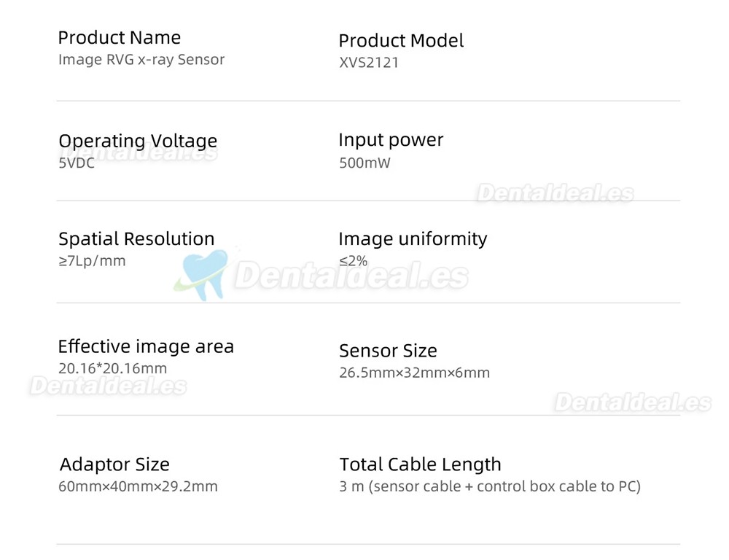The width and height of the screenshot is (729, 560).
Task: Select the Adaptor Size heading
Action: 115,464
